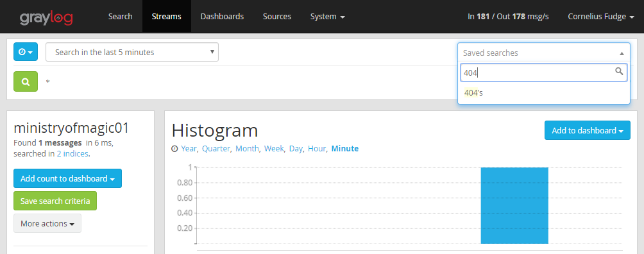Viewport: 644px width, 254px height.
Task: Set histogram resolution to Quarter
Action: coord(216,149)
